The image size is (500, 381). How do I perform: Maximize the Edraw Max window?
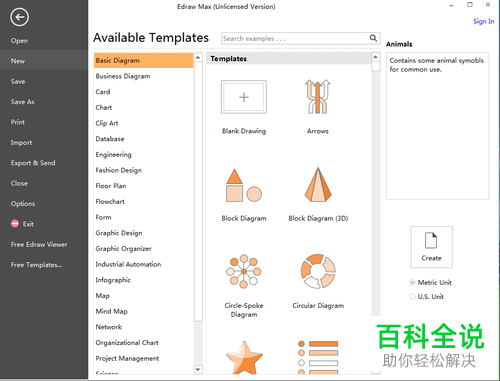[x=470, y=5]
